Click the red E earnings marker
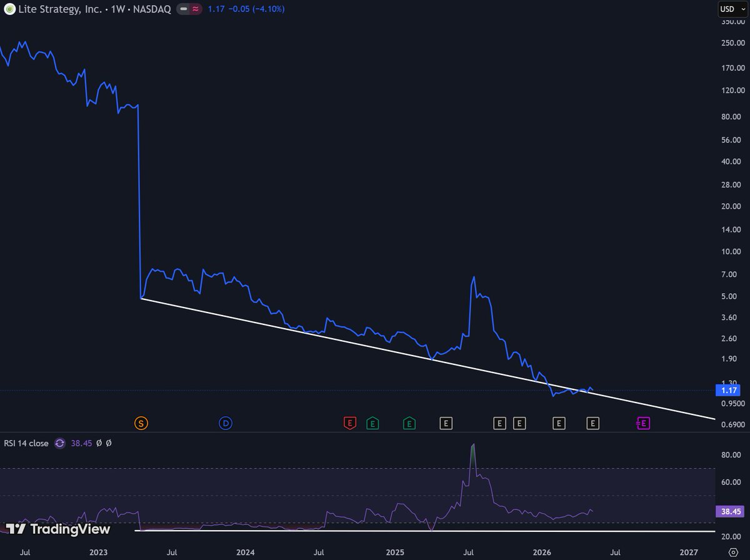 pos(350,424)
